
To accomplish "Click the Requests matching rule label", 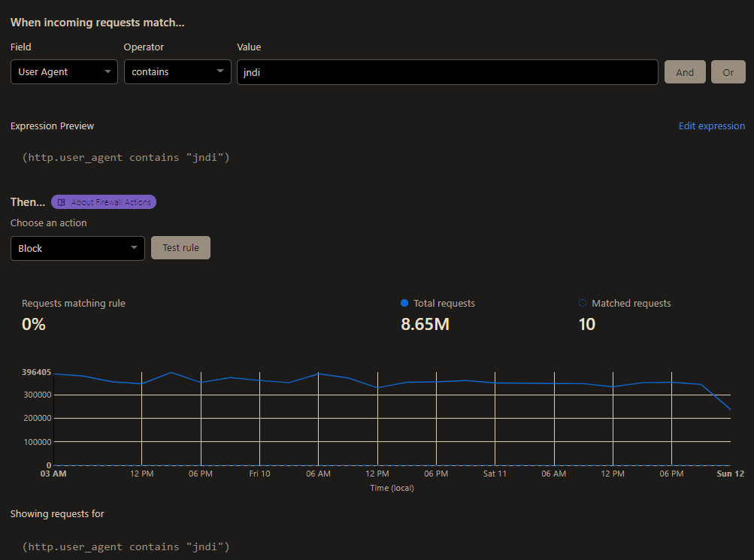I will click(74, 304).
